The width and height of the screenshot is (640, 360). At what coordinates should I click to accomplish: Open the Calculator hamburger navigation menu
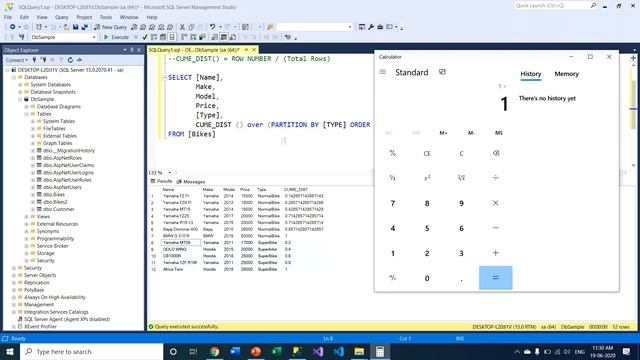click(382, 72)
